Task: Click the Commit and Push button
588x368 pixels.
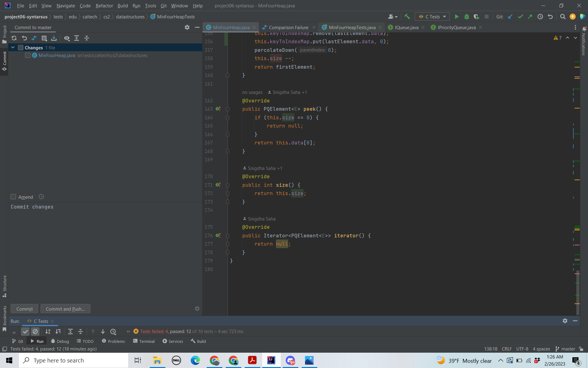Action: click(65, 309)
